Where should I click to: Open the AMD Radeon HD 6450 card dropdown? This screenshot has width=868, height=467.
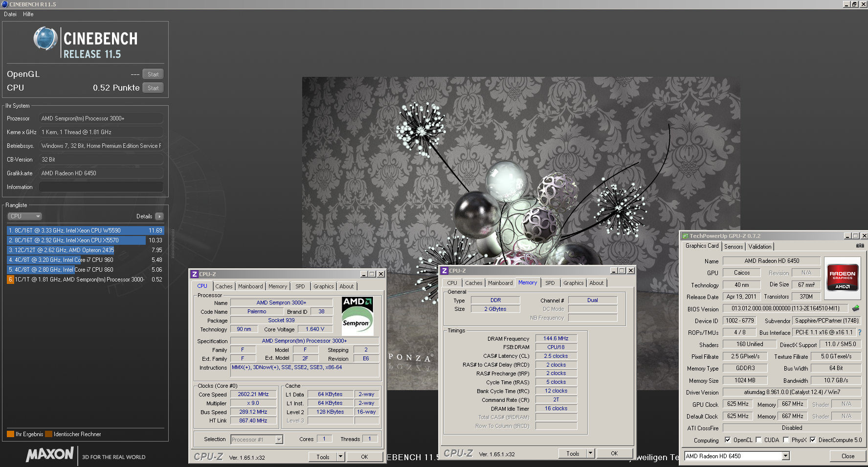(785, 456)
